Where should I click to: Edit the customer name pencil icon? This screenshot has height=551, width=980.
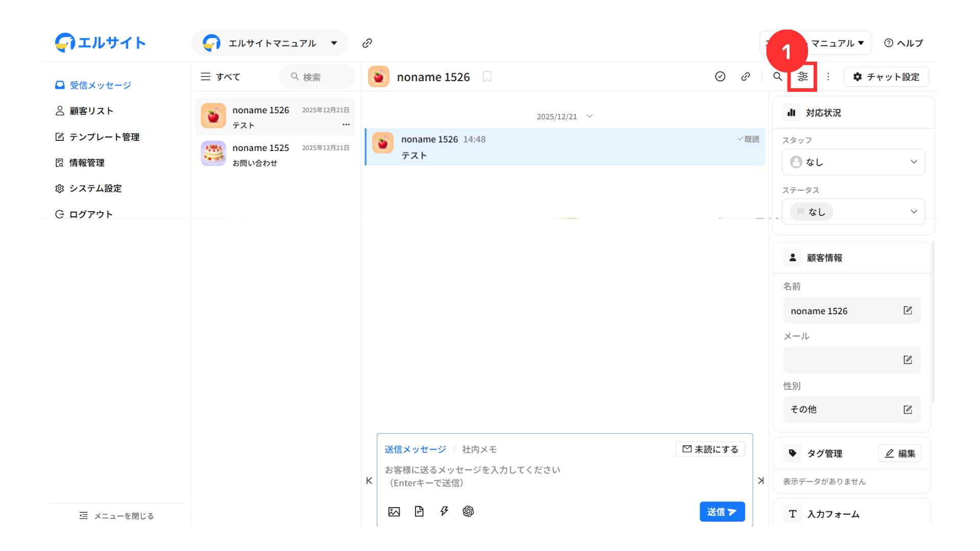pos(908,310)
